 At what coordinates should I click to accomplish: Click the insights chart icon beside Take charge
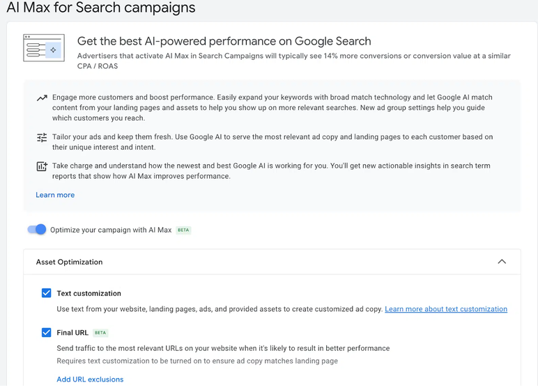coord(42,166)
